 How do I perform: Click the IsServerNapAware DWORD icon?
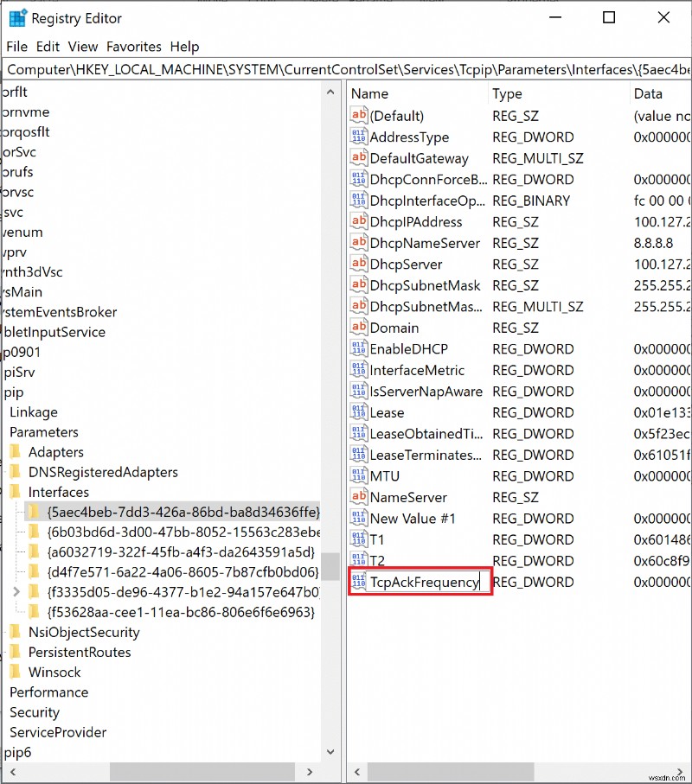[359, 391]
